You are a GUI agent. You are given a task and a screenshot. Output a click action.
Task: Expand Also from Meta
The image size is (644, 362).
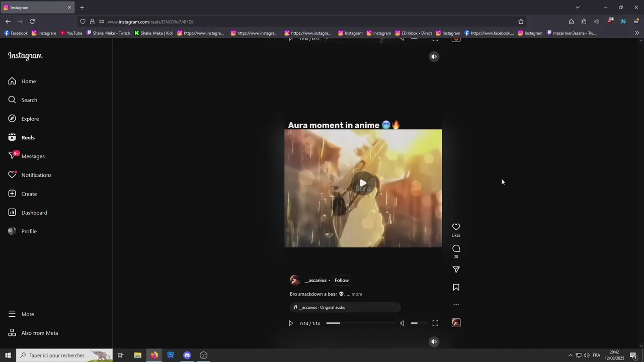pyautogui.click(x=33, y=333)
